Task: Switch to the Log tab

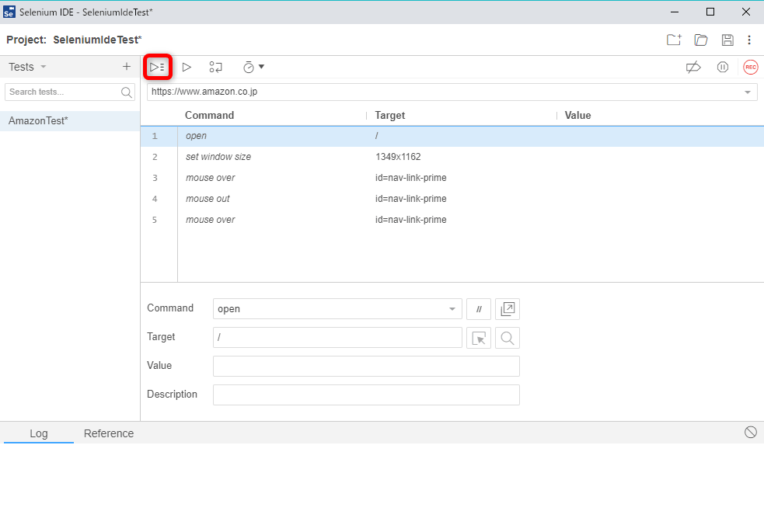Action: pyautogui.click(x=39, y=433)
